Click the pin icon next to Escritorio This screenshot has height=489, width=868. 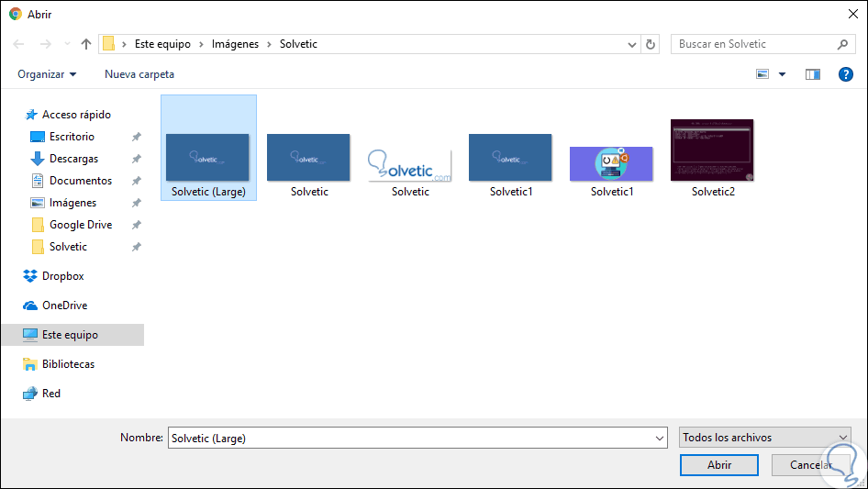coord(136,137)
